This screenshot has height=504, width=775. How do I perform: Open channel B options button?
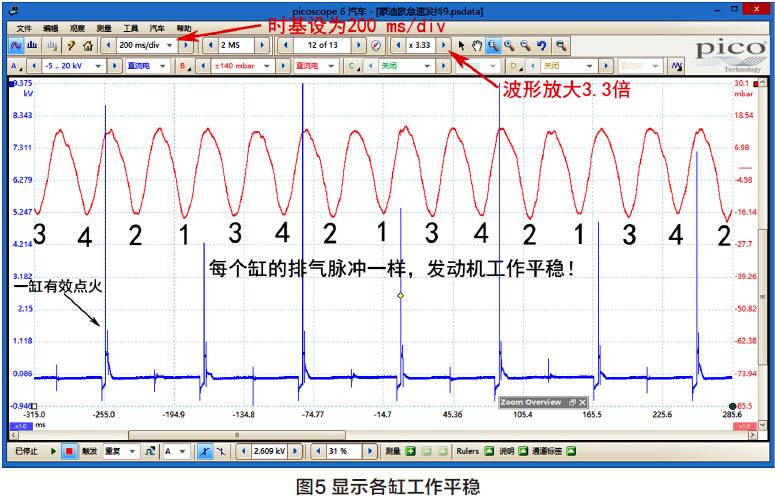pyautogui.click(x=185, y=66)
